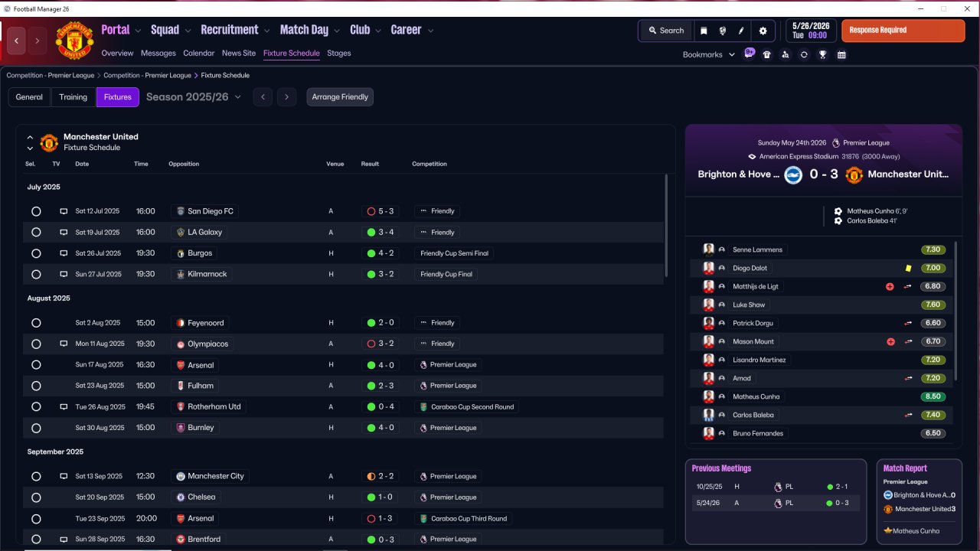Click Mason Mount's red injury icon
980x551 pixels.
coord(890,341)
